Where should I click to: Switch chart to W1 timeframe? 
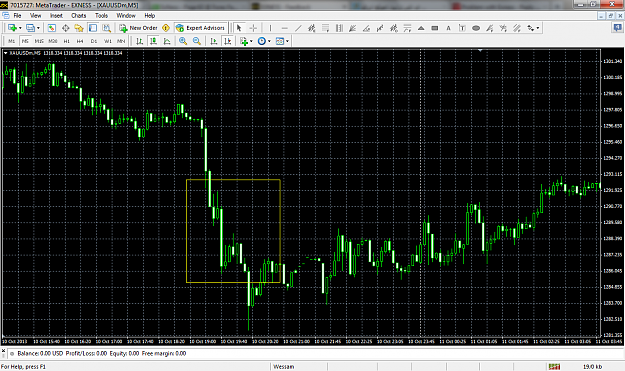pos(108,41)
